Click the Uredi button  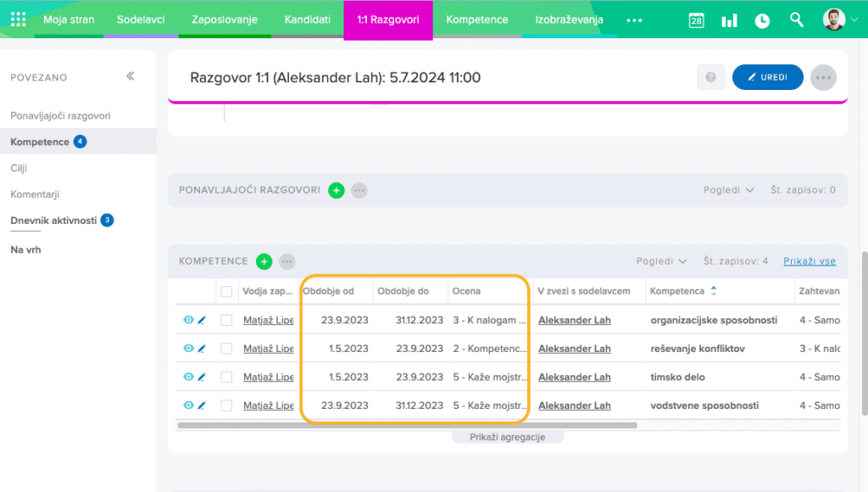(x=767, y=77)
